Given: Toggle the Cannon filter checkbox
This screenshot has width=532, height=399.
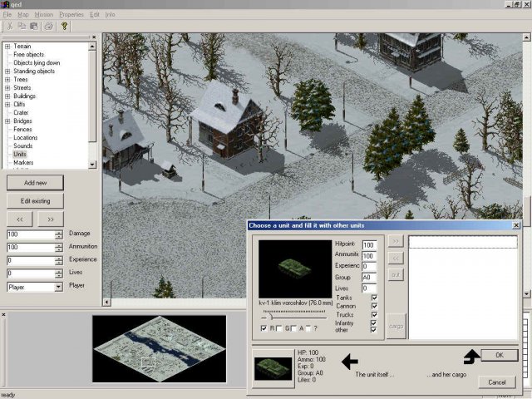Looking at the screenshot, I should (x=375, y=305).
